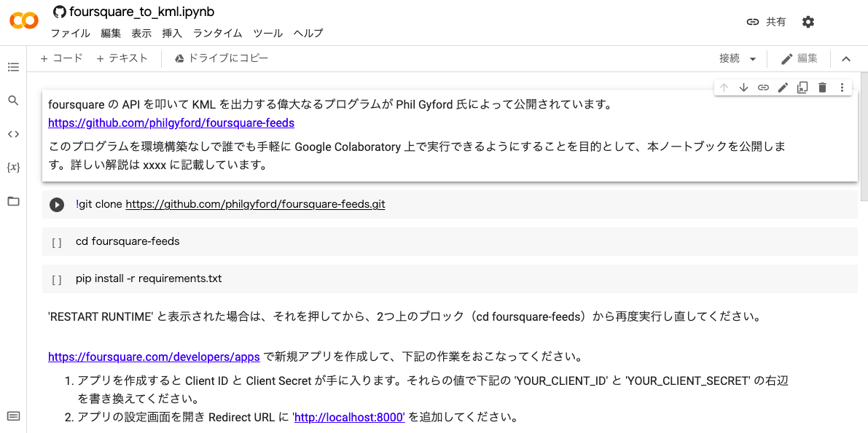Open the search (find and replace) sidebar icon
868x433 pixels.
click(x=13, y=100)
